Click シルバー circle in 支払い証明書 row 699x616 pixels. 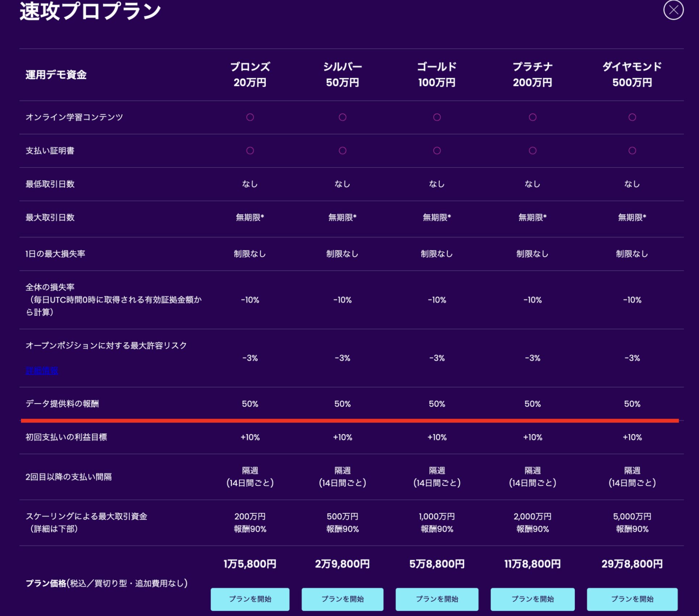point(342,150)
